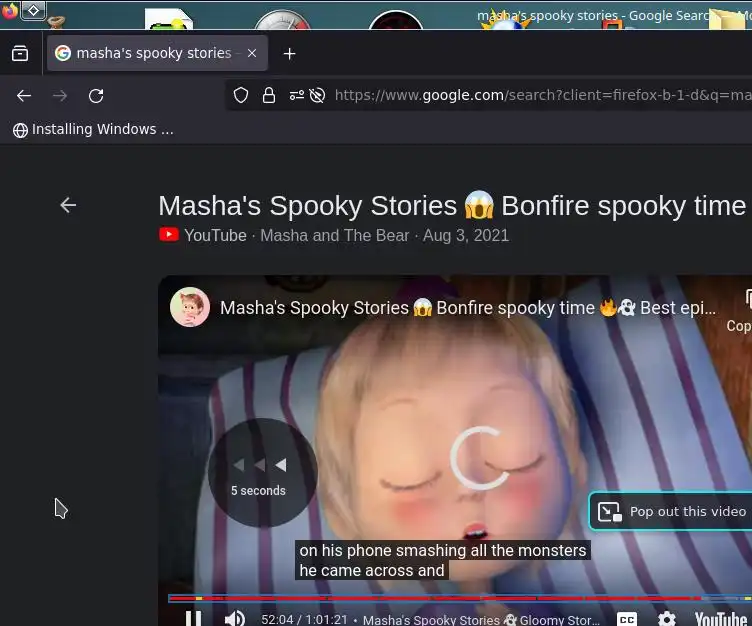Open the video title heading link

[x=452, y=206]
